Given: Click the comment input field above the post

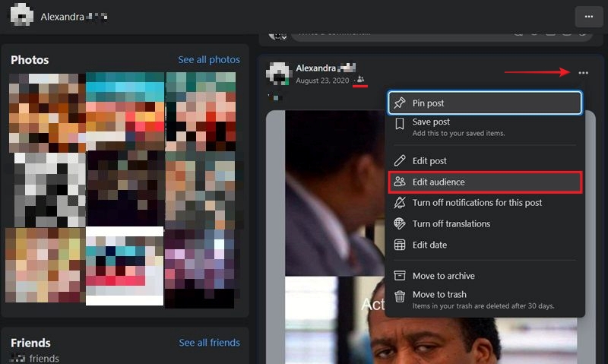Looking at the screenshot, I should (442, 36).
